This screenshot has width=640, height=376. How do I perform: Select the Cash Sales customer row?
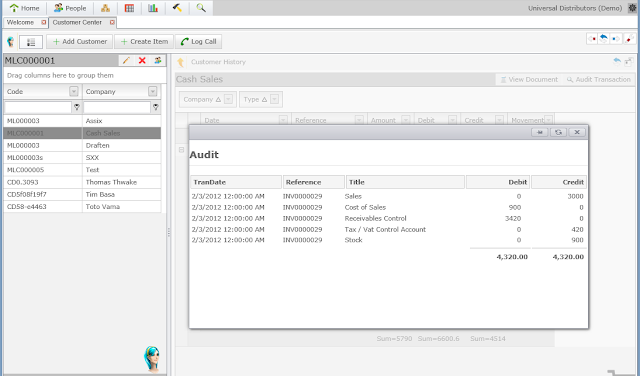[x=82, y=133]
